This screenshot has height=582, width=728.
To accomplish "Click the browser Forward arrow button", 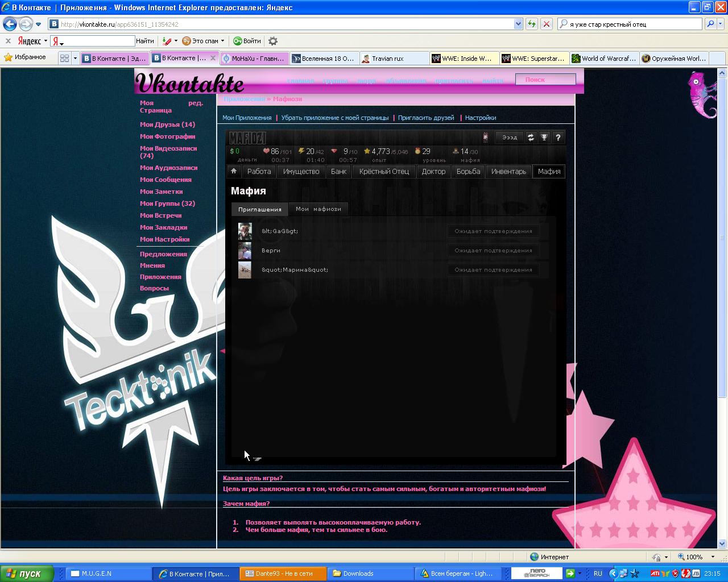I will tap(26, 24).
